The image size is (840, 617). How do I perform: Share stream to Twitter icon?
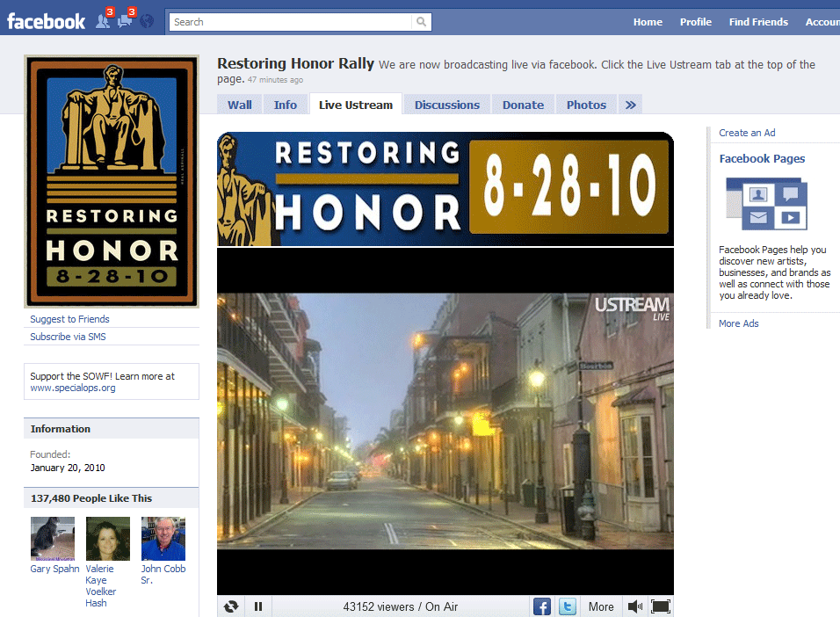coord(568,606)
